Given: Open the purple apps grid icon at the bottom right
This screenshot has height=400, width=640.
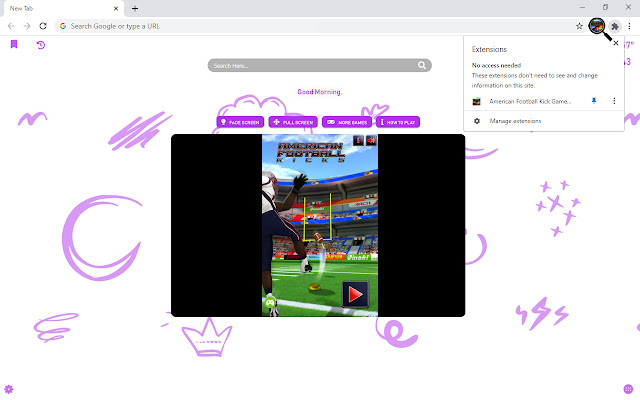Looking at the screenshot, I should click(628, 389).
